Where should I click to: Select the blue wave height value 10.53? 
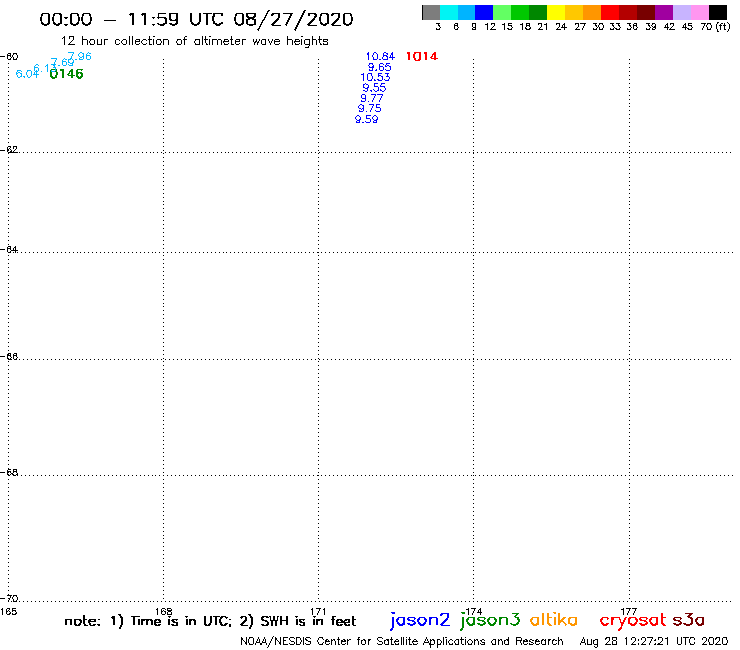pos(375,77)
